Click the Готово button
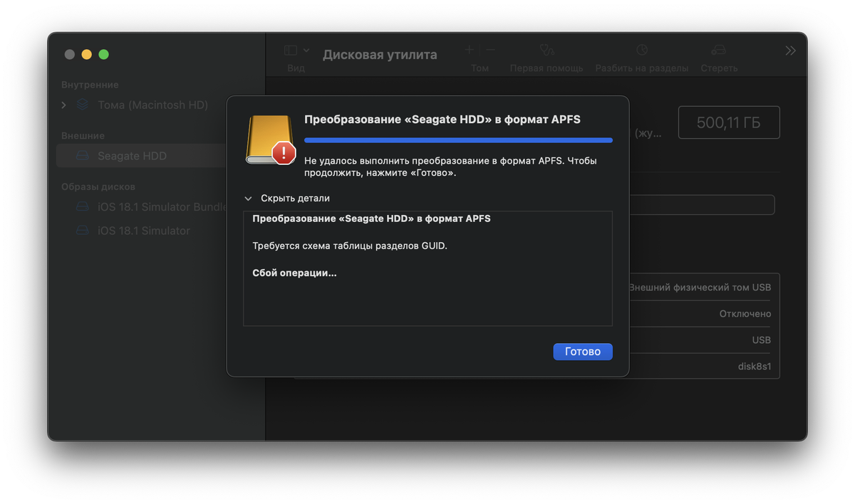Viewport: 855px width, 504px height. click(x=583, y=352)
